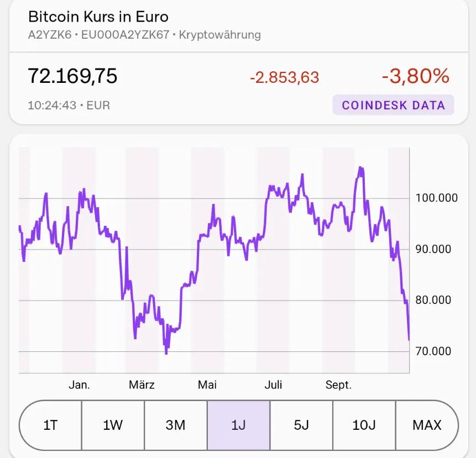Screen dimensions: 476x458
Task: Click the Bitcoin Kurs in Euro title
Action: click(98, 16)
